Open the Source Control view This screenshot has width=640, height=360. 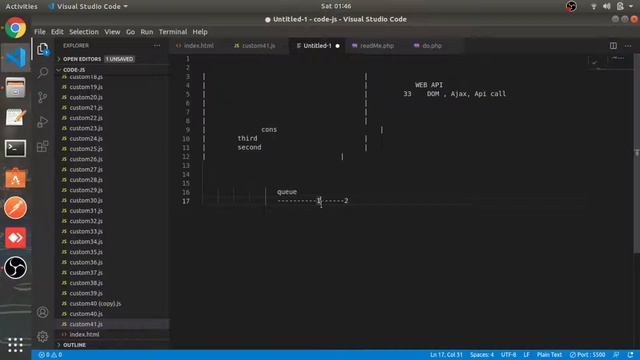tap(42, 97)
